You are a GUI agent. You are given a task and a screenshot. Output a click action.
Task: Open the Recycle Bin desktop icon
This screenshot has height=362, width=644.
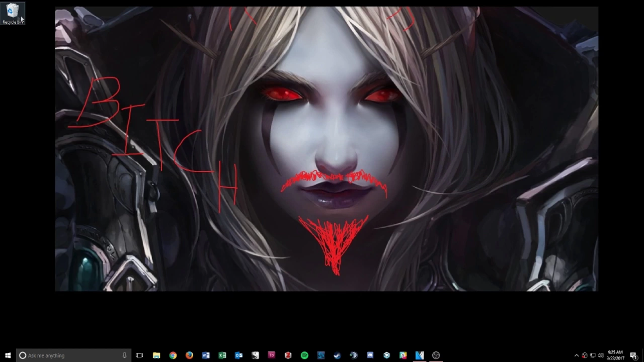click(13, 14)
